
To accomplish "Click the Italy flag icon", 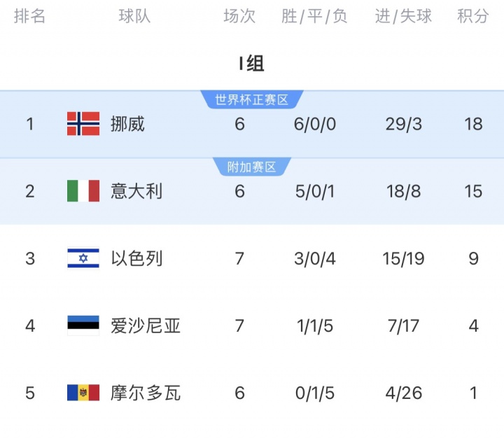I will click(x=83, y=191).
